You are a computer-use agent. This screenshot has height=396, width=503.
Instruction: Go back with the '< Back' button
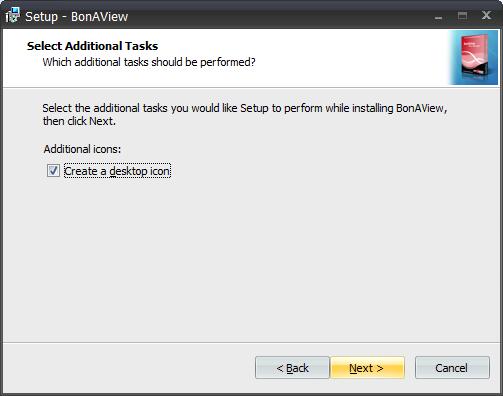click(292, 368)
